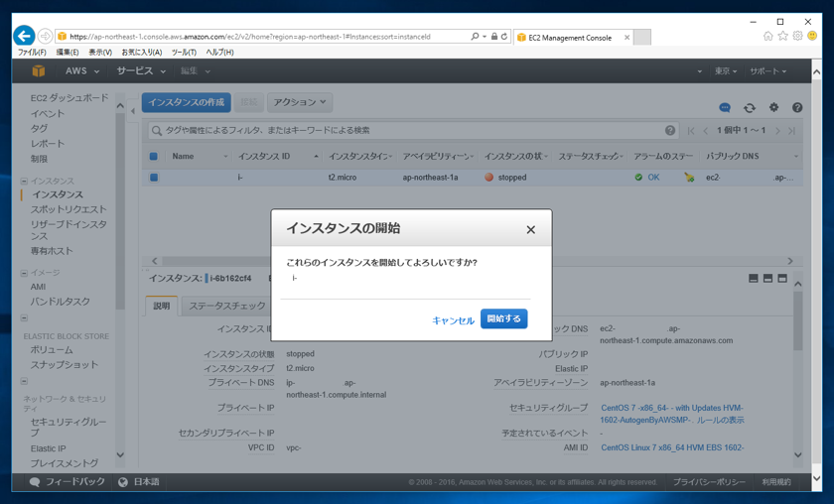Image resolution: width=834 pixels, height=504 pixels.
Task: Click the details pane vertical scrollbar
Action: point(797,321)
